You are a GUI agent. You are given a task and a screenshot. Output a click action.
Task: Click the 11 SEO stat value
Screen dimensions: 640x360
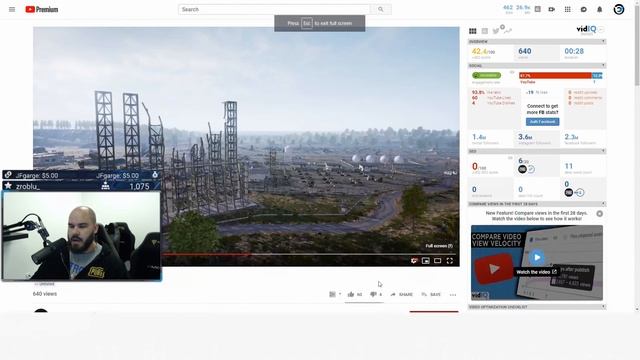569,166
